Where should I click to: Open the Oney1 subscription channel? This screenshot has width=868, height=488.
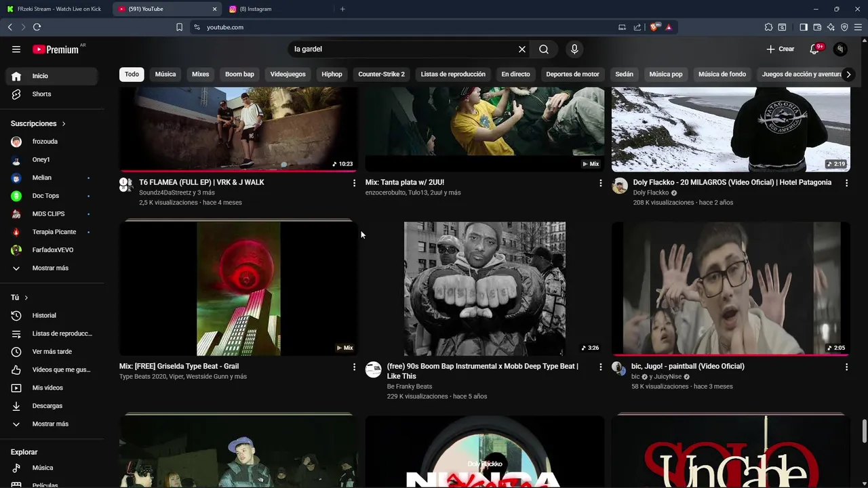[x=52, y=159]
